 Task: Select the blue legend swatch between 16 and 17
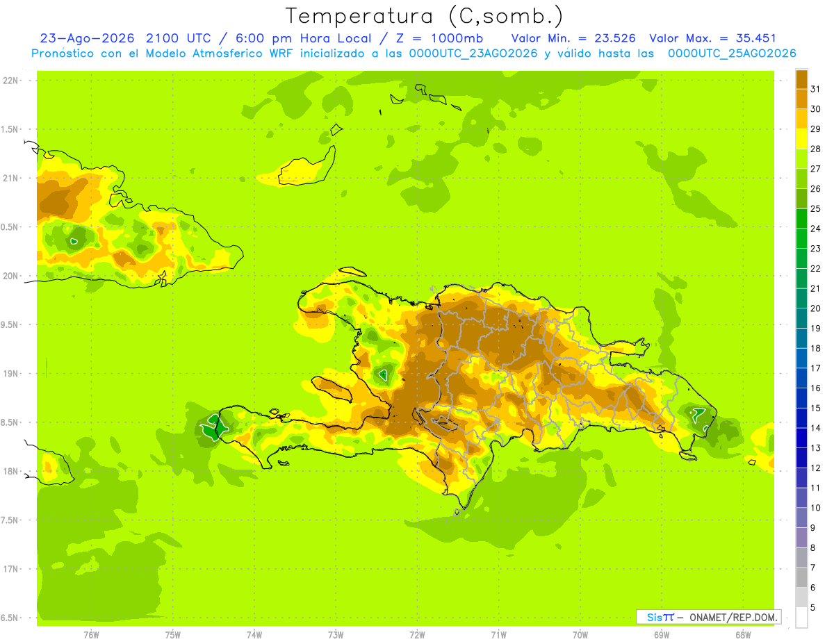[x=801, y=378]
